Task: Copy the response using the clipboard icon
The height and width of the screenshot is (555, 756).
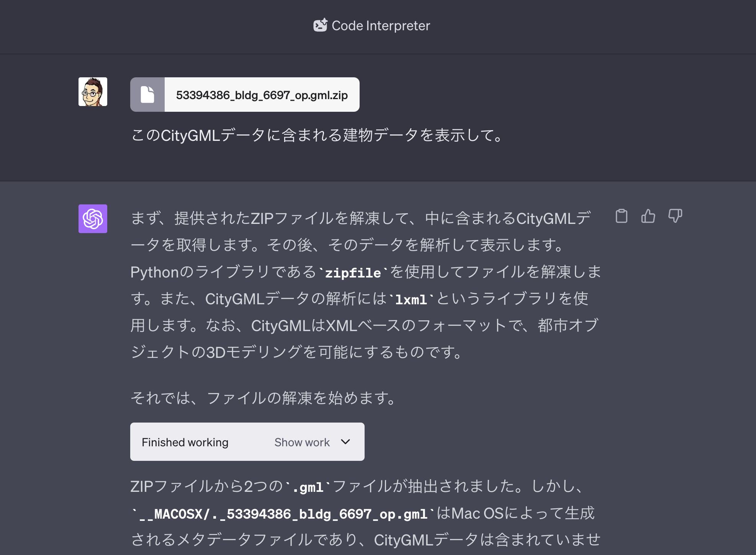Action: 622,216
